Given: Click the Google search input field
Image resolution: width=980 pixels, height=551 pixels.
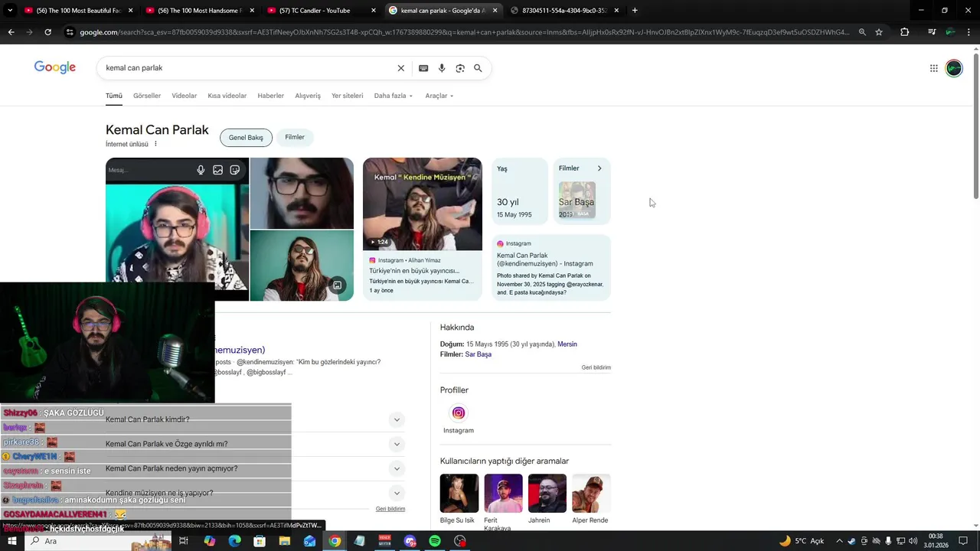Looking at the screenshot, I should pos(249,68).
